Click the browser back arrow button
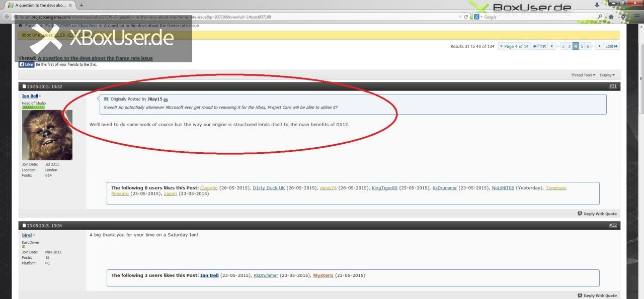Viewport: 644px width, 299px height. click(x=7, y=17)
